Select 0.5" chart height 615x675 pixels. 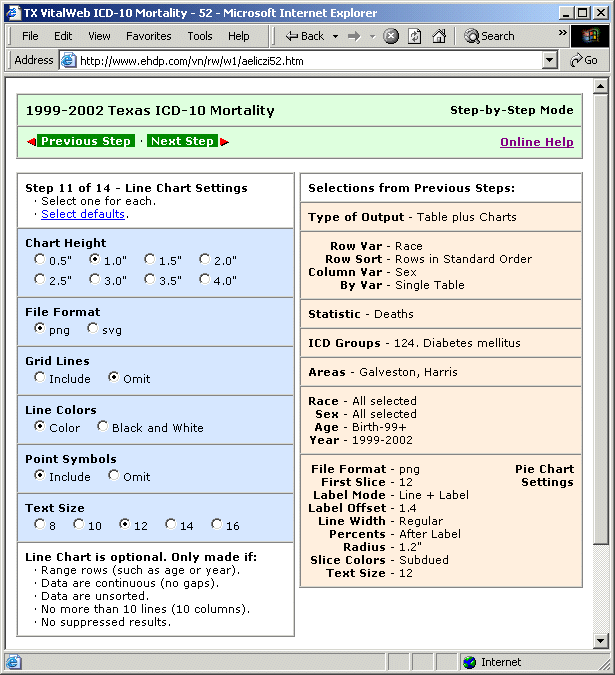(40, 259)
